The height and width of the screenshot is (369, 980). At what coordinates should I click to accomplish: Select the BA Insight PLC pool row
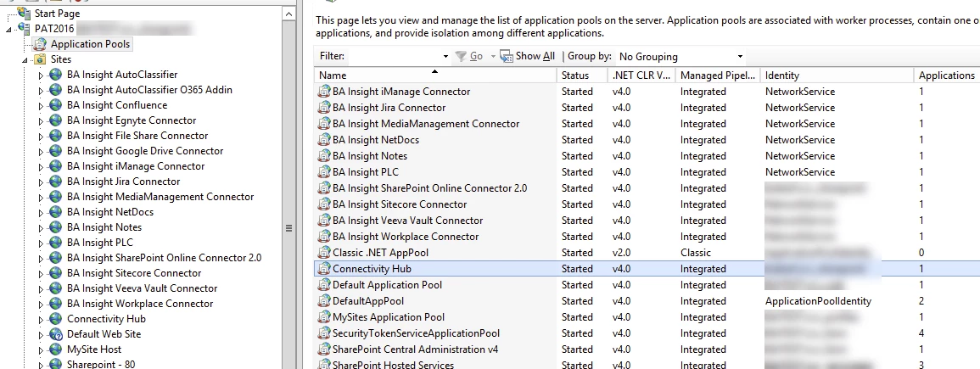pyautogui.click(x=647, y=172)
